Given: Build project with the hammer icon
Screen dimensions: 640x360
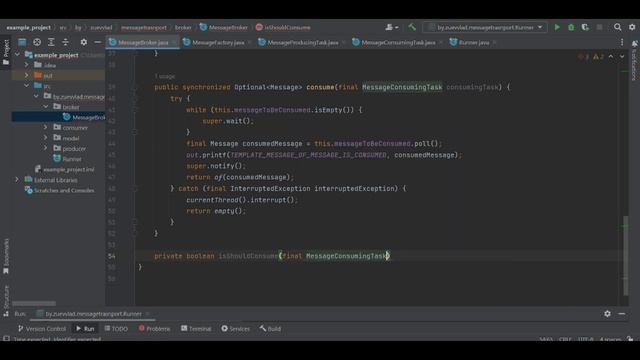Looking at the screenshot, I should pyautogui.click(x=412, y=27).
